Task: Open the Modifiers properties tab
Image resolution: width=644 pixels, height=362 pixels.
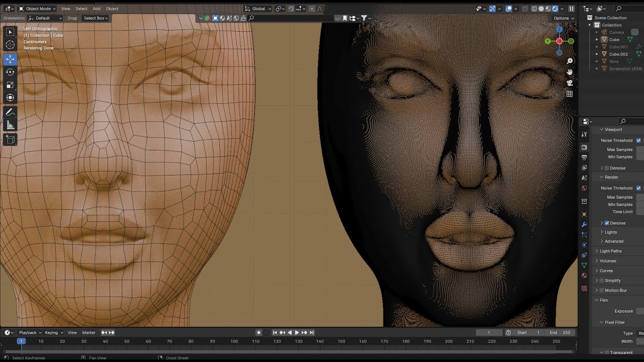Action: coord(584,224)
